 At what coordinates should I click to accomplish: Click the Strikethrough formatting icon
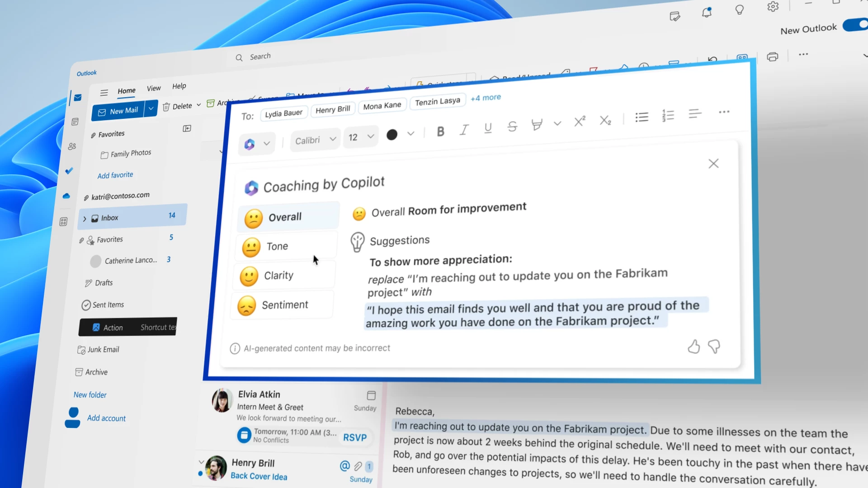click(x=511, y=127)
